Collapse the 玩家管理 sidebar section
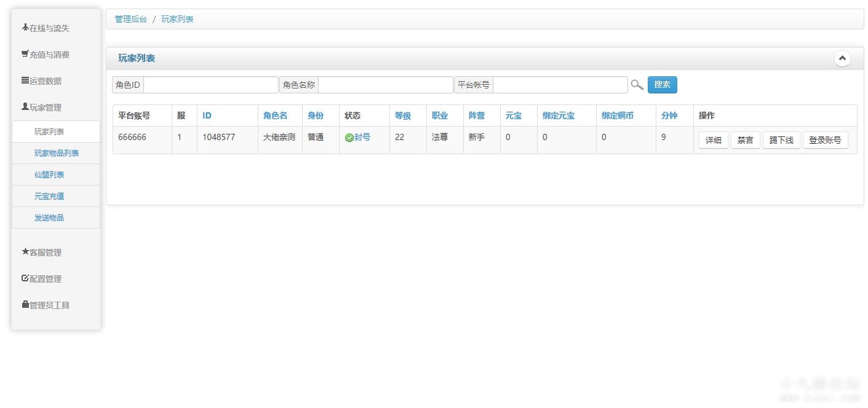Viewport: 868px width, 408px height. pyautogui.click(x=42, y=108)
